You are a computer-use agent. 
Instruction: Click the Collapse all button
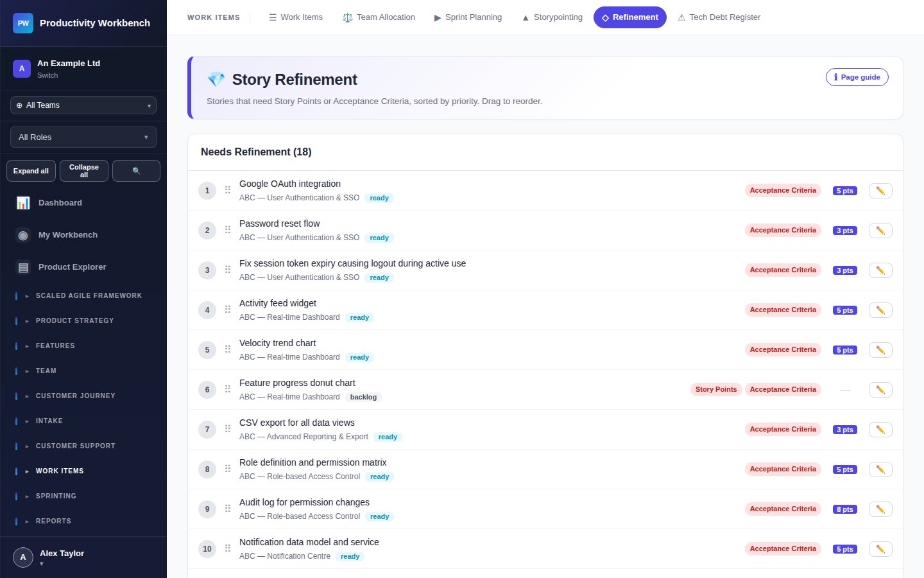[x=84, y=171]
